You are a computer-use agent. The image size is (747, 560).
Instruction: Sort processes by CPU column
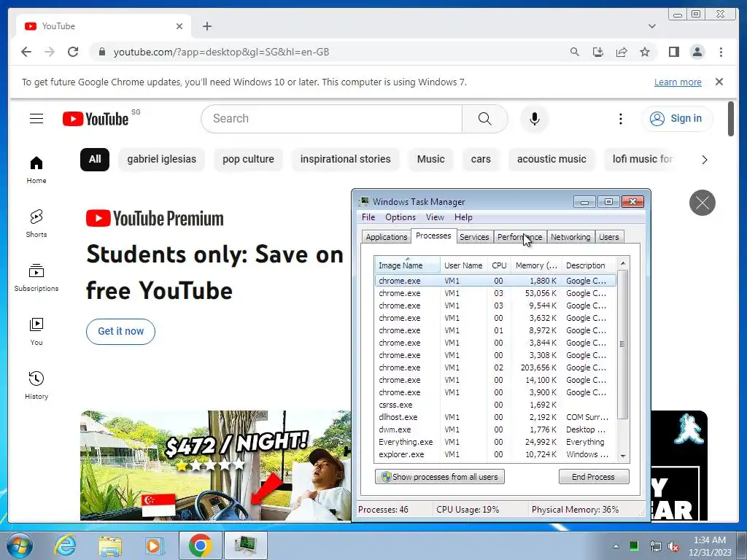[499, 265]
